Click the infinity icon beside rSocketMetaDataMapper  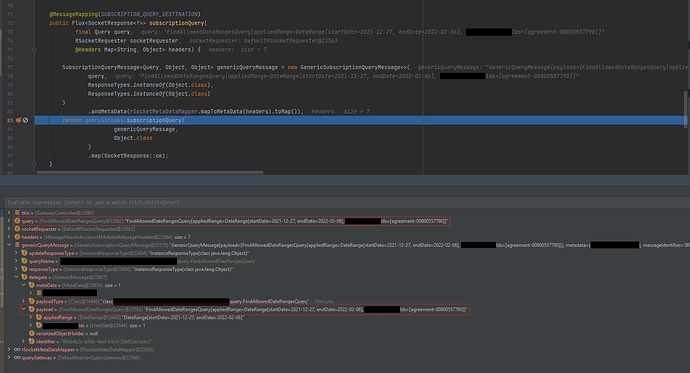click(x=17, y=350)
